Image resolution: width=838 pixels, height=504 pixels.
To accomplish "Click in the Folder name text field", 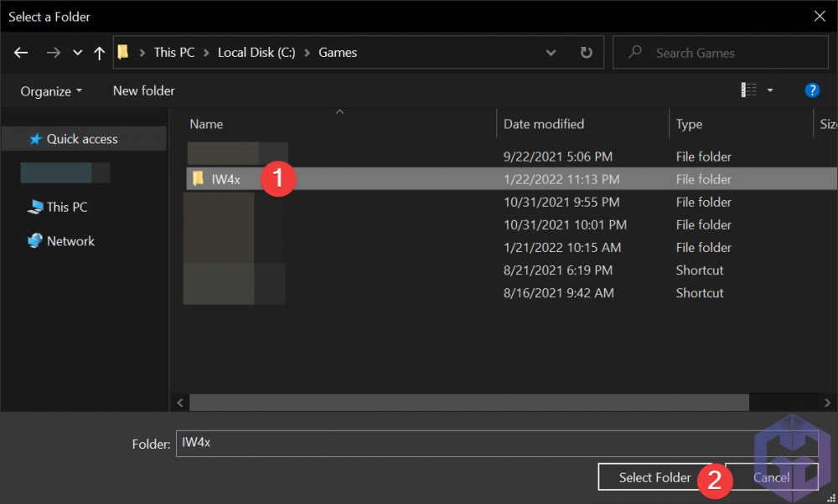I will pyautogui.click(x=461, y=443).
